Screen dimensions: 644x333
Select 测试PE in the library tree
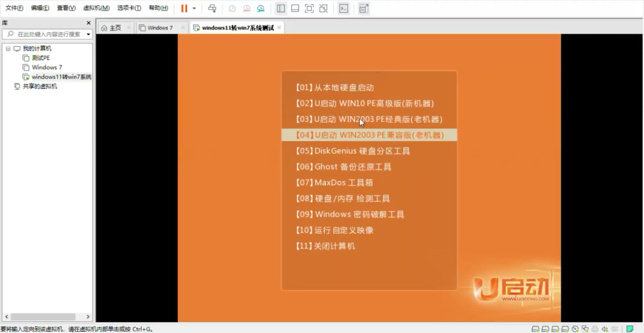click(x=40, y=58)
